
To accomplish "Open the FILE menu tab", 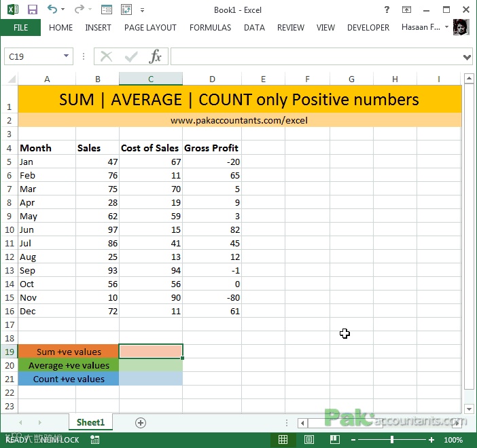I will [20, 28].
